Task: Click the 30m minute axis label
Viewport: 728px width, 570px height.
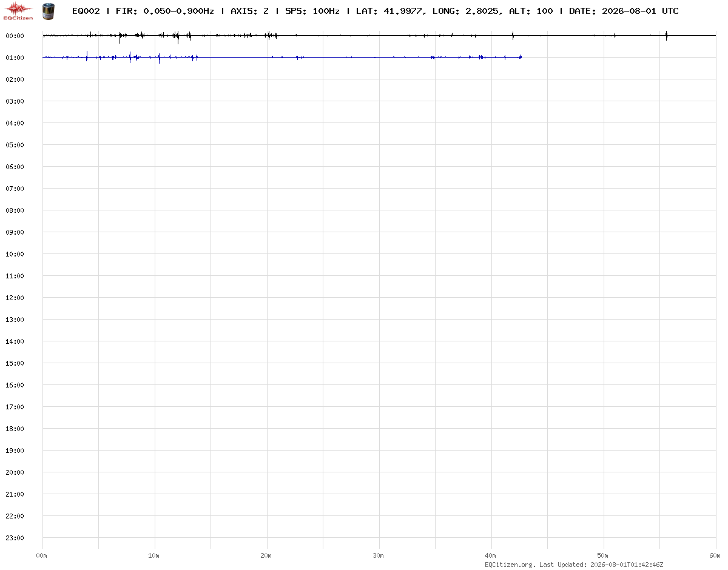Action: coord(378,555)
